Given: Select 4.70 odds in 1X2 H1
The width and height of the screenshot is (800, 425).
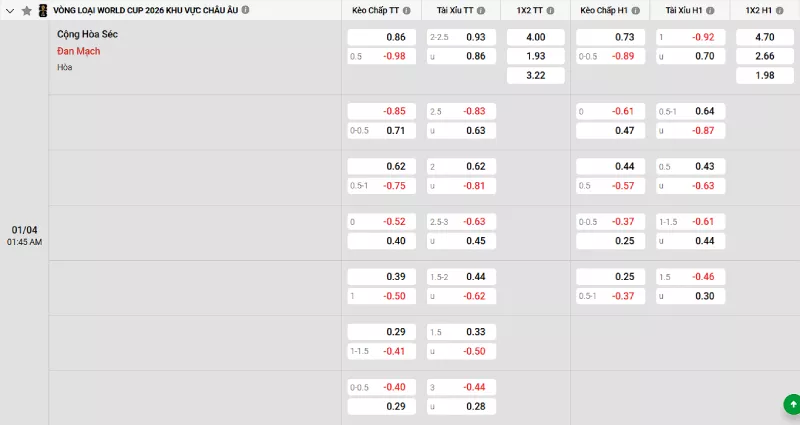Looking at the screenshot, I should coord(765,37).
